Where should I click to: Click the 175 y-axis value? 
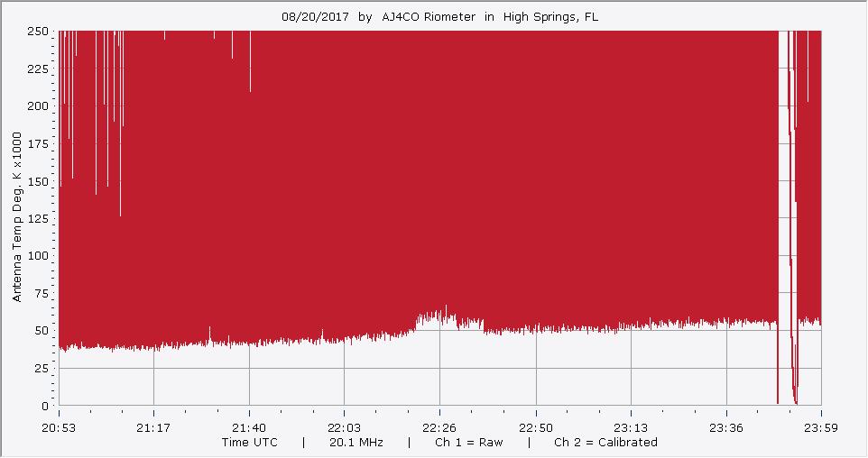coord(38,144)
